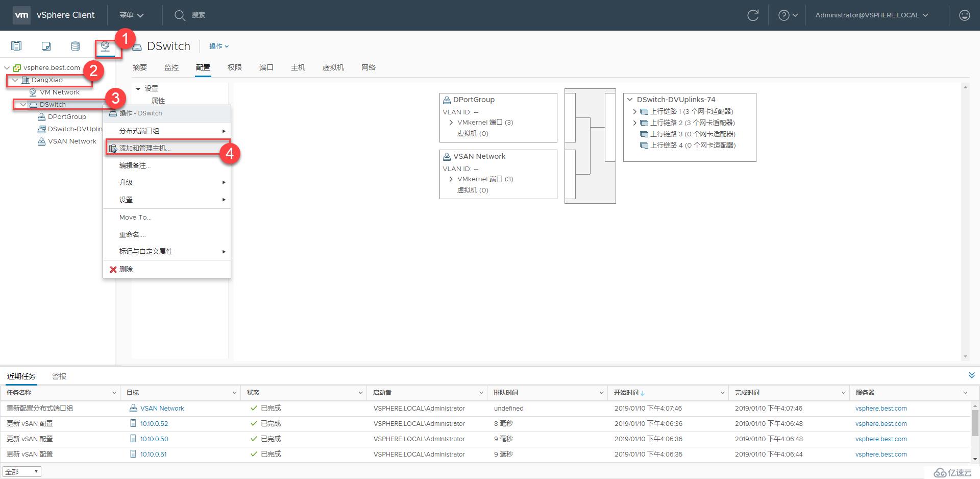Click the vm logo in header
This screenshot has height=479, width=980.
(21, 15)
